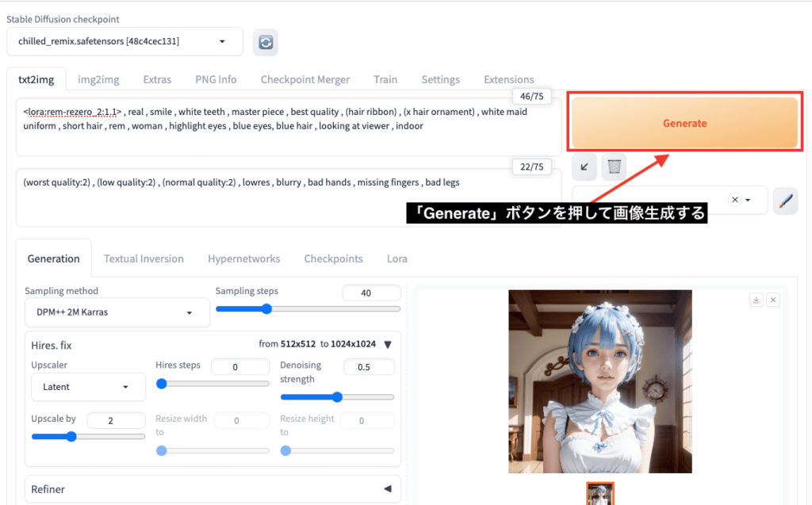812x505 pixels.
Task: Open the PNG Info tab
Action: [216, 80]
